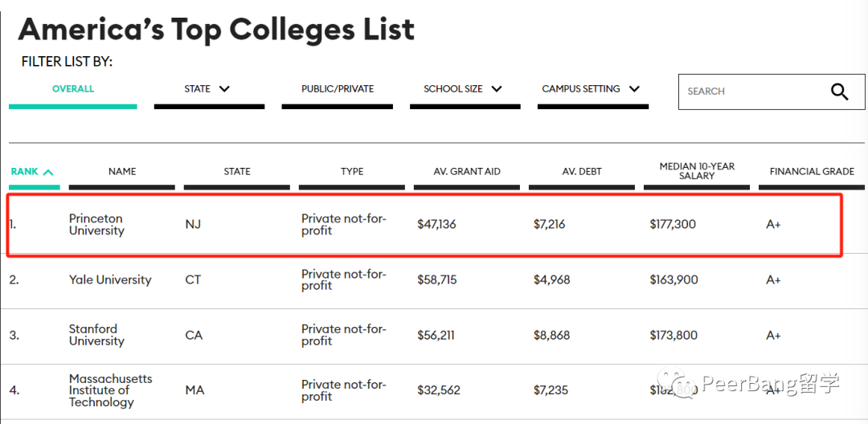Sort by MEDIAN 10-YEAR SALARY column
Image resolution: width=868 pixels, height=424 pixels.
(697, 171)
